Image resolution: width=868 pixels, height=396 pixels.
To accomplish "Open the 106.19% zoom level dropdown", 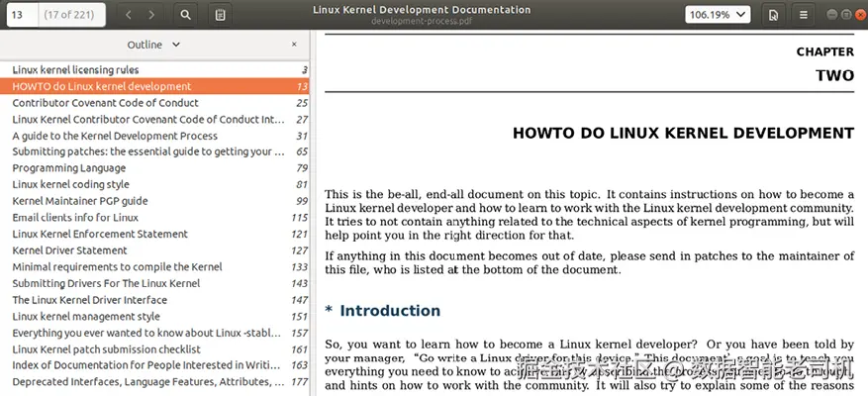I will click(718, 15).
